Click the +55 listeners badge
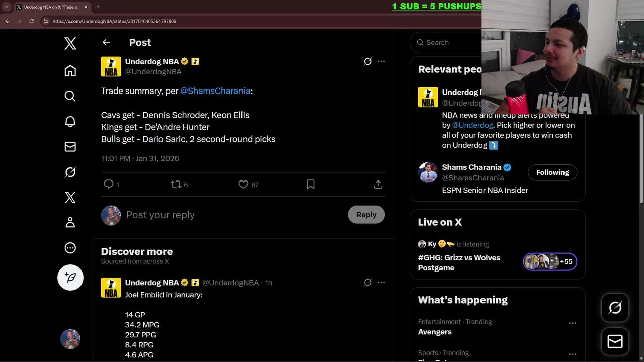Image resolution: width=644 pixels, height=362 pixels. click(x=550, y=262)
